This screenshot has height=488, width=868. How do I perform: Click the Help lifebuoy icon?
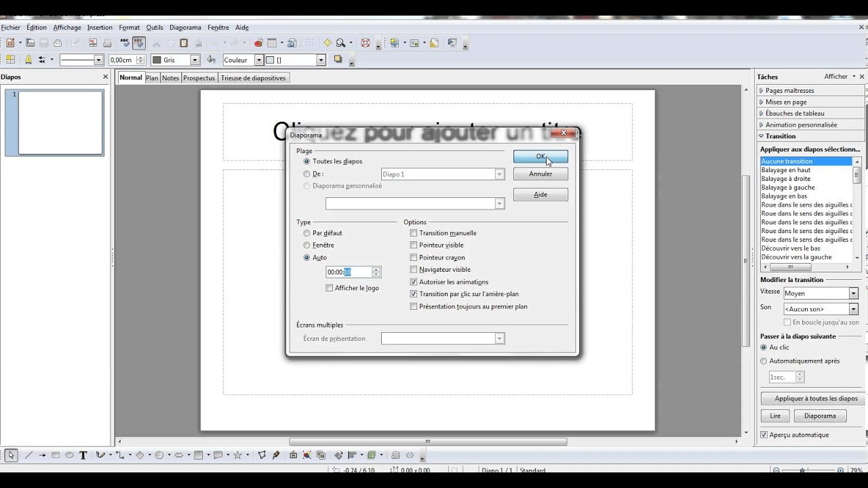point(366,43)
